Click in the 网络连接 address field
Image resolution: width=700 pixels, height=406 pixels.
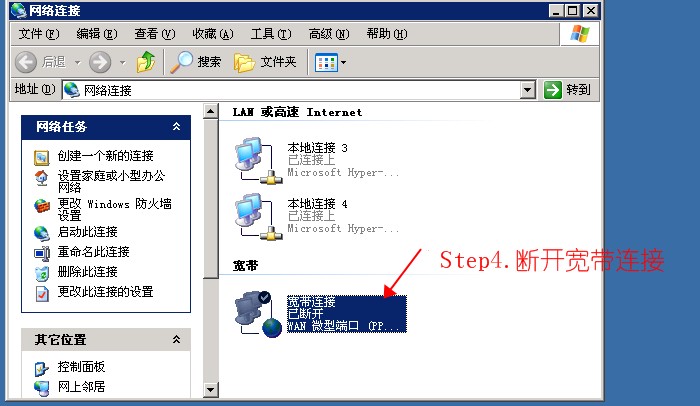coord(292,90)
